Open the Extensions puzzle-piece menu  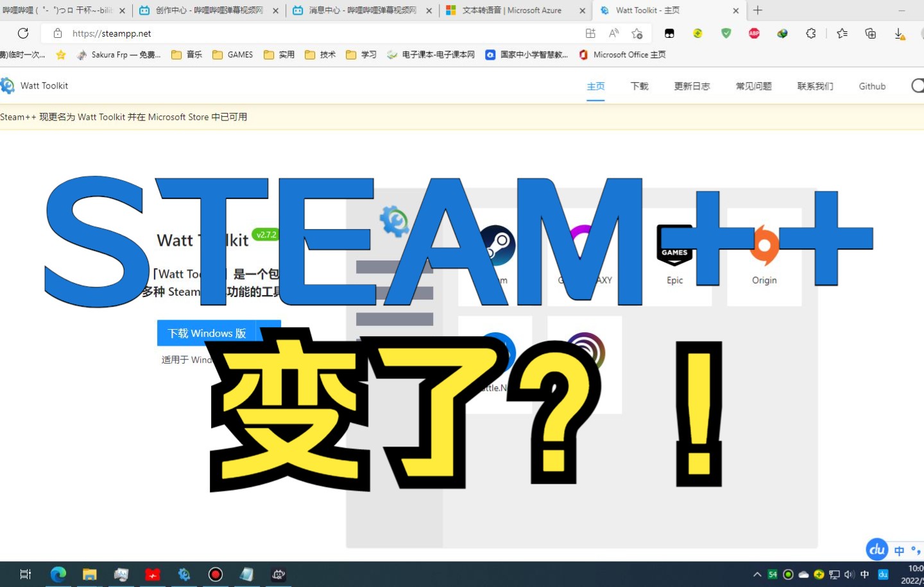811,33
